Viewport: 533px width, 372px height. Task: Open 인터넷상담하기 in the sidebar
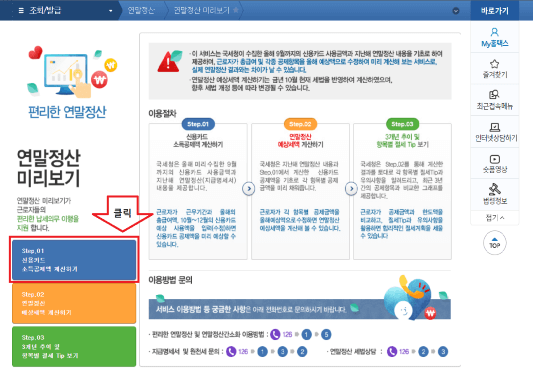[x=495, y=132]
